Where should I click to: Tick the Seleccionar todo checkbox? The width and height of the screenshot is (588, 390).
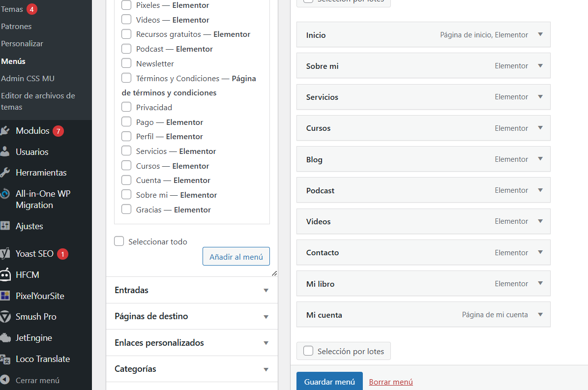pyautogui.click(x=119, y=241)
